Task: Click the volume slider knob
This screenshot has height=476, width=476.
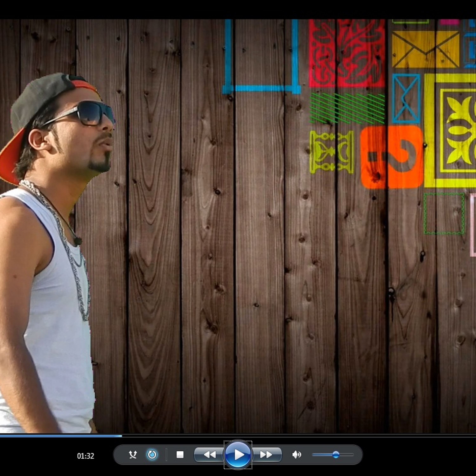Action: point(336,455)
